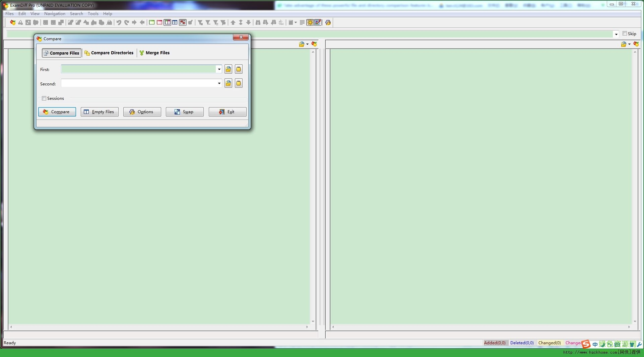Enable the Skip checkbox
Image resolution: width=644 pixels, height=357 pixels.
coord(625,33)
